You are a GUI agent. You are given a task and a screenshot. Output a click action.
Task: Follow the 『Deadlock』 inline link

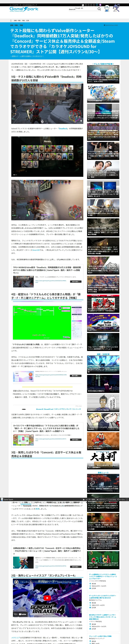tap(63, 128)
